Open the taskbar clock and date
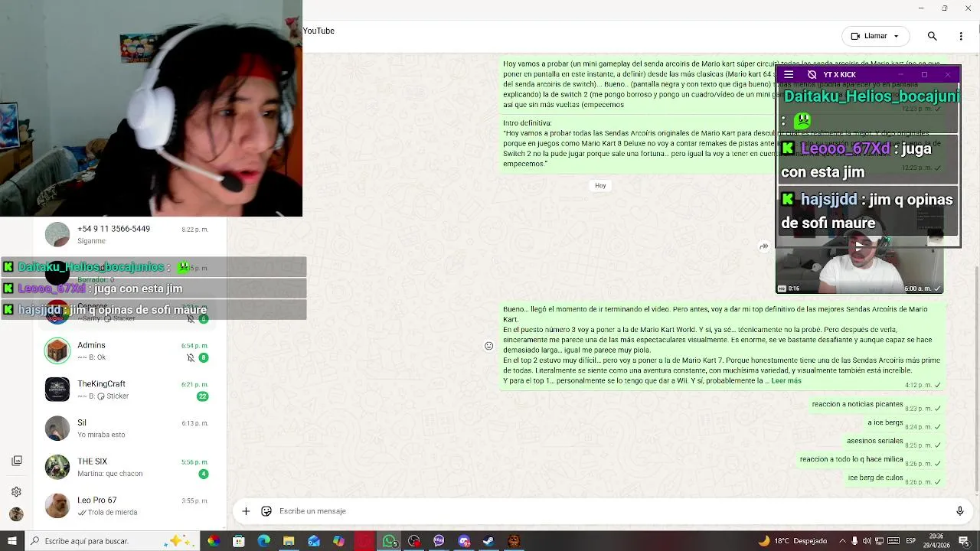This screenshot has height=551, width=980. [937, 541]
